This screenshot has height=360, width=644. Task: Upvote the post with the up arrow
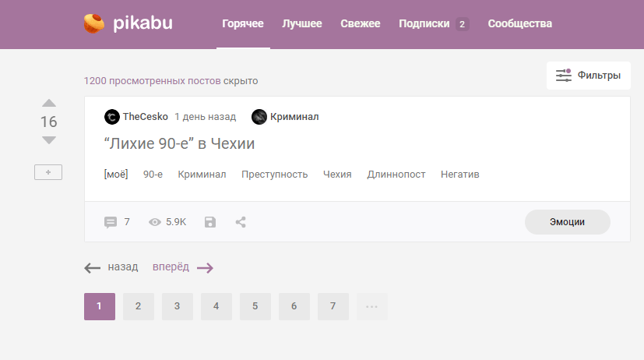(49, 103)
